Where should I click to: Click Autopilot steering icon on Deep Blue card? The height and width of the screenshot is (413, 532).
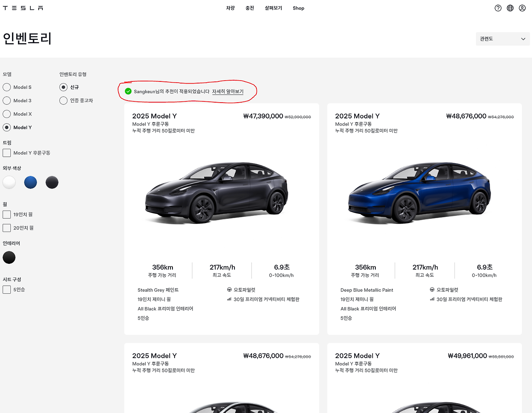pos(432,290)
